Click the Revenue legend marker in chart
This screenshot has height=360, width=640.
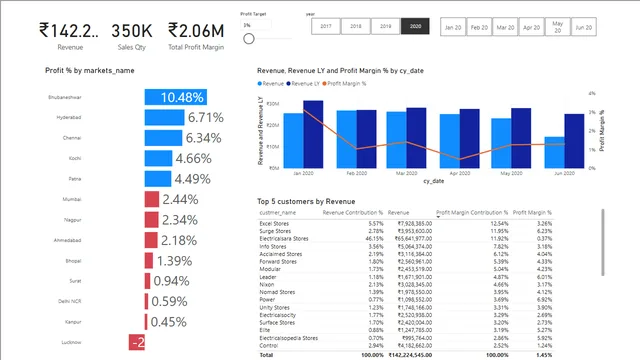click(x=260, y=84)
